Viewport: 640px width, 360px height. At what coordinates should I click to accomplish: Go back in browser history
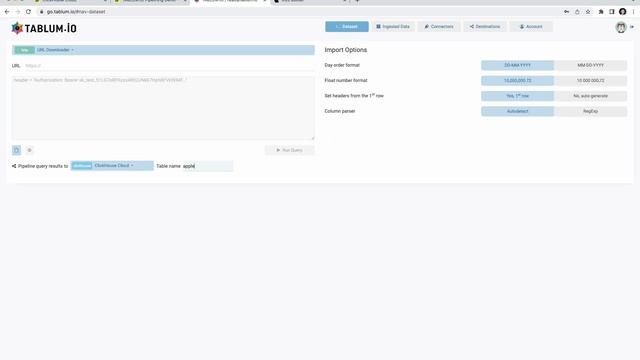(x=7, y=12)
